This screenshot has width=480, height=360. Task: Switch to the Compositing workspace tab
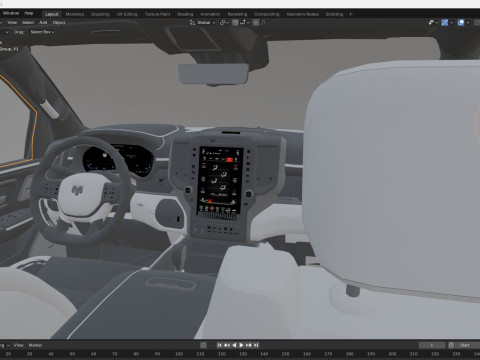(x=267, y=14)
